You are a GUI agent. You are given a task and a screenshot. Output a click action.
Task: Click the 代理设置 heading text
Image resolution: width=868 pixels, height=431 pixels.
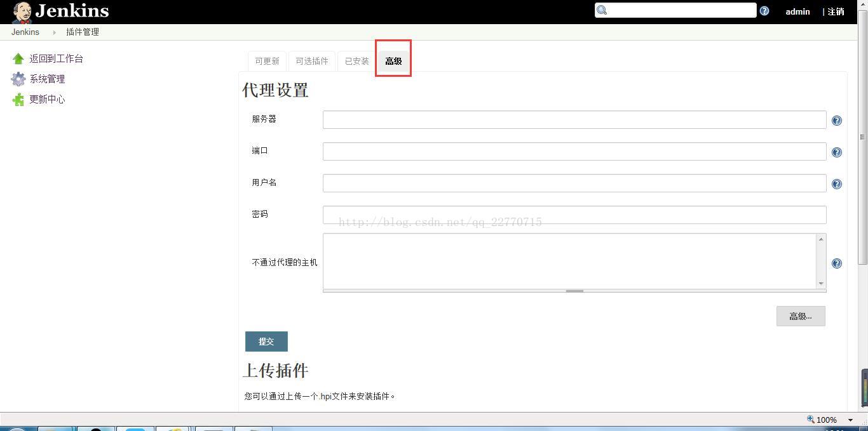275,90
